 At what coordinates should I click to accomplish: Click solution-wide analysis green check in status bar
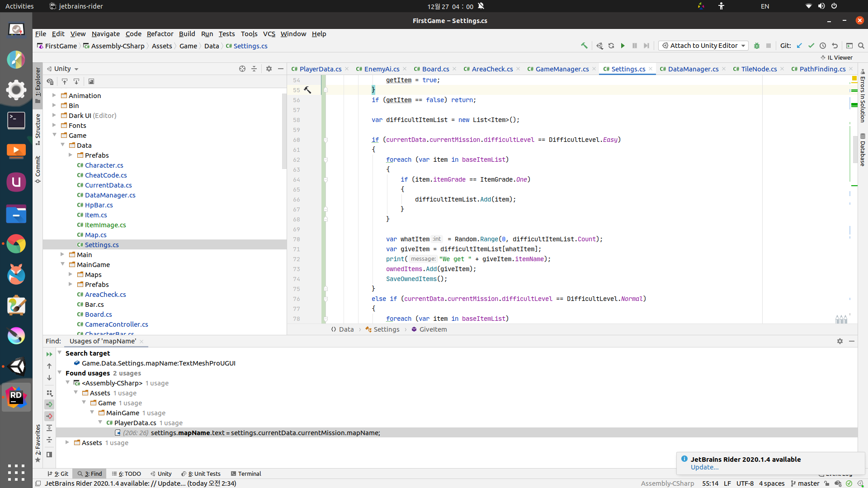click(849, 483)
